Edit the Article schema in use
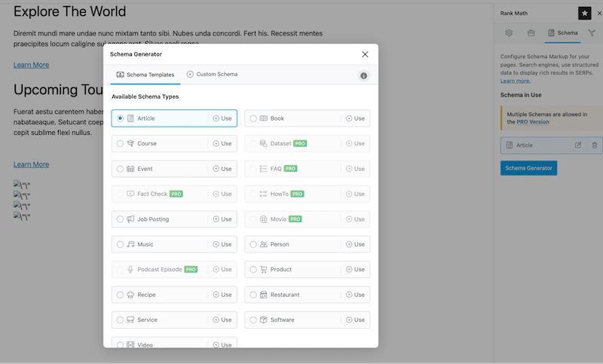 578,145
